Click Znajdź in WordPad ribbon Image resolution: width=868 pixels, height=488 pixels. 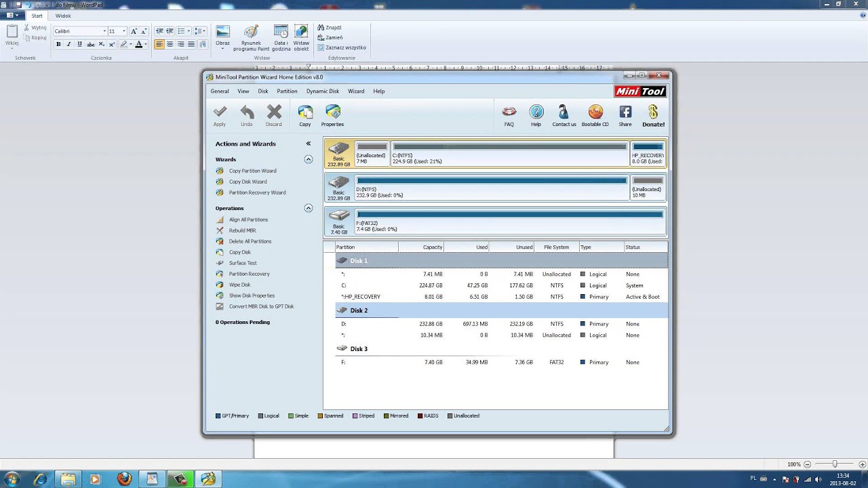point(330,28)
